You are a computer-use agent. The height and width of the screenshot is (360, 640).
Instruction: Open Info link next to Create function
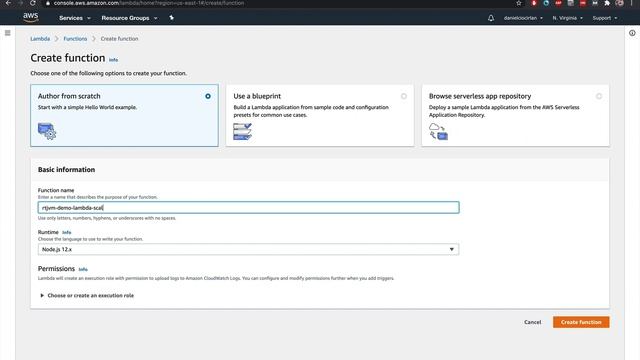point(113,60)
